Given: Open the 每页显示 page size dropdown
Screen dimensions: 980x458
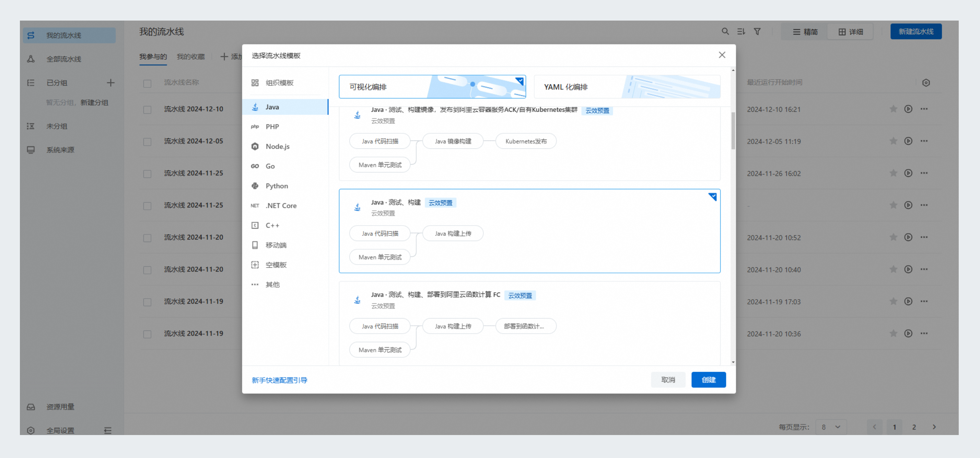Looking at the screenshot, I should click(831, 427).
